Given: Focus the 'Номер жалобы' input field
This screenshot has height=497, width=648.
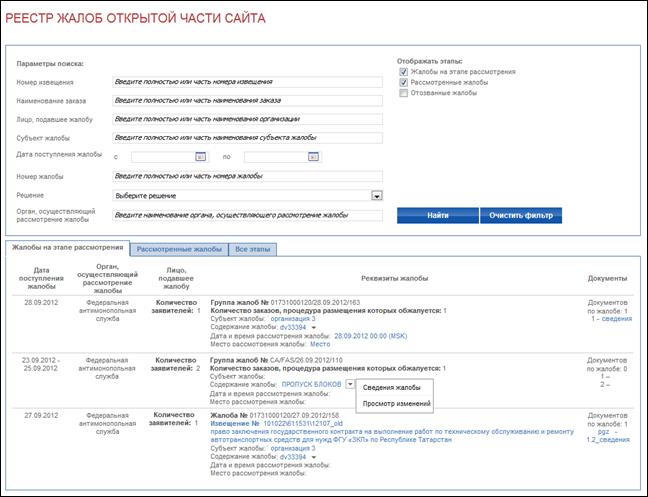Looking at the screenshot, I should point(248,176).
